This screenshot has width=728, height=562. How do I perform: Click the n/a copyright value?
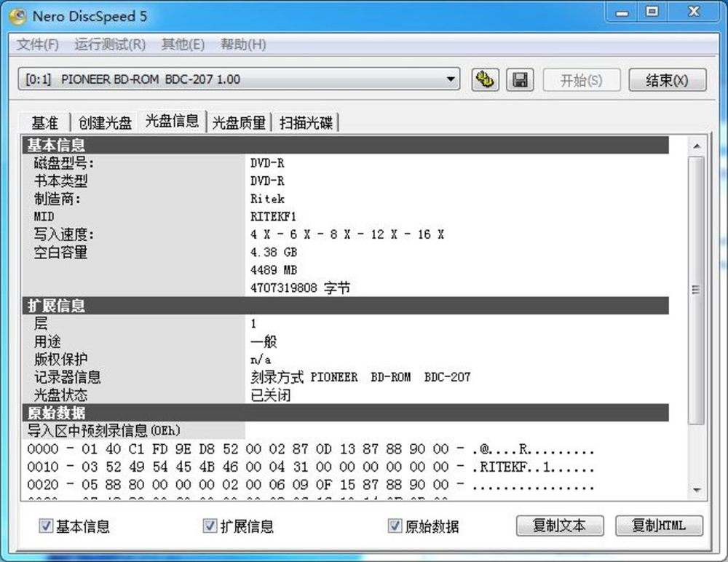[x=261, y=360]
